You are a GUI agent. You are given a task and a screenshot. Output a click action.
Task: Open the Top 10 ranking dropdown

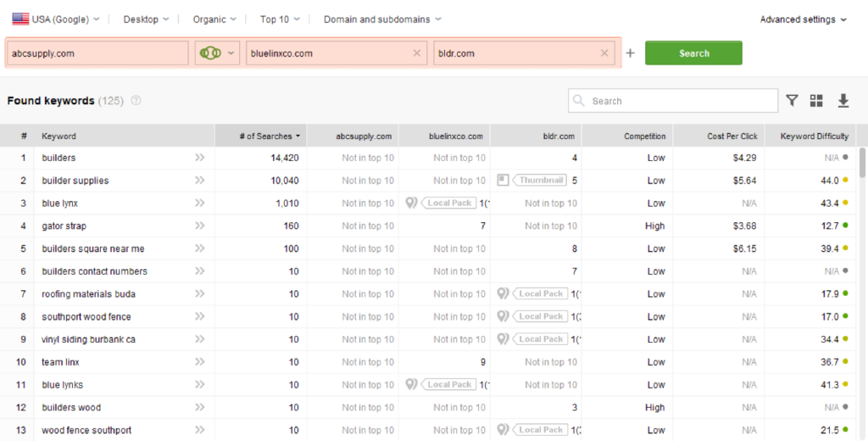(280, 20)
